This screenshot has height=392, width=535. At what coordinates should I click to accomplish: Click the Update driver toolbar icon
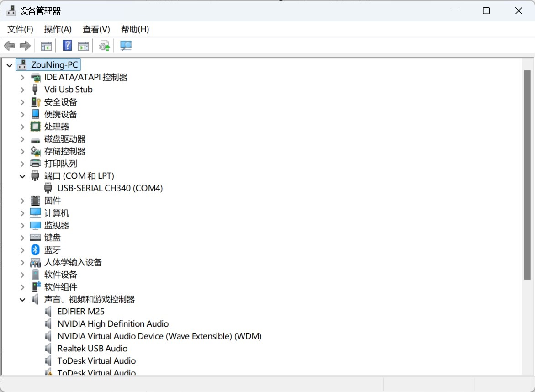click(105, 46)
